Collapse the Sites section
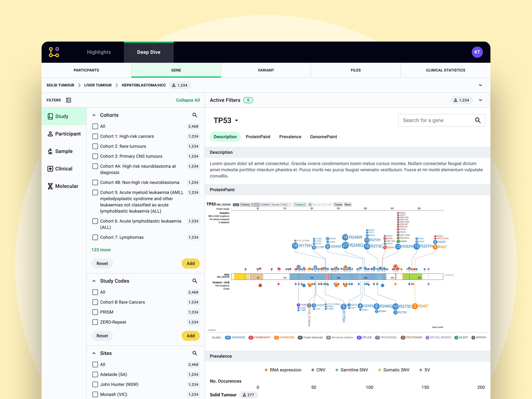 pyautogui.click(x=94, y=353)
